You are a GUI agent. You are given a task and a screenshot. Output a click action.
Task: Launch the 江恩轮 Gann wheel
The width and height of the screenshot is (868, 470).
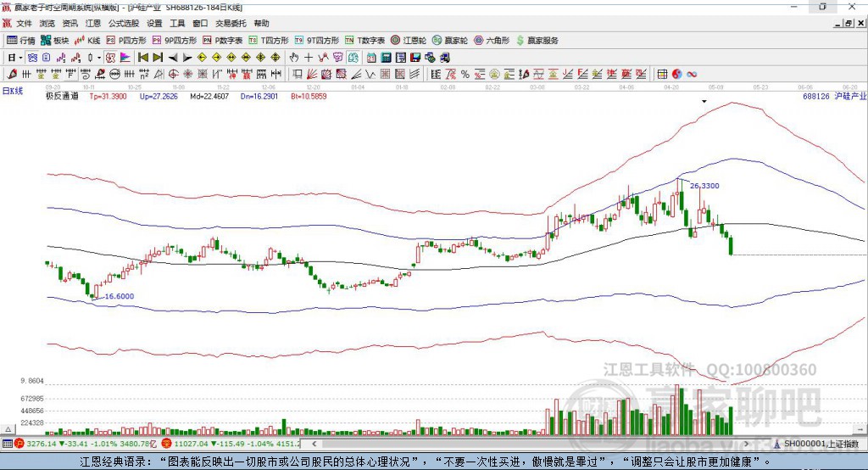point(409,41)
